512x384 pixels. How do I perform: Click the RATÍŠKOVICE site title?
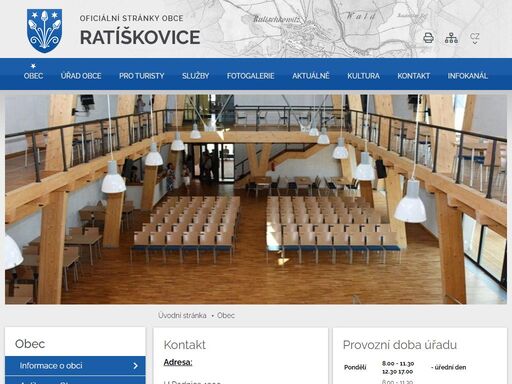pos(140,37)
